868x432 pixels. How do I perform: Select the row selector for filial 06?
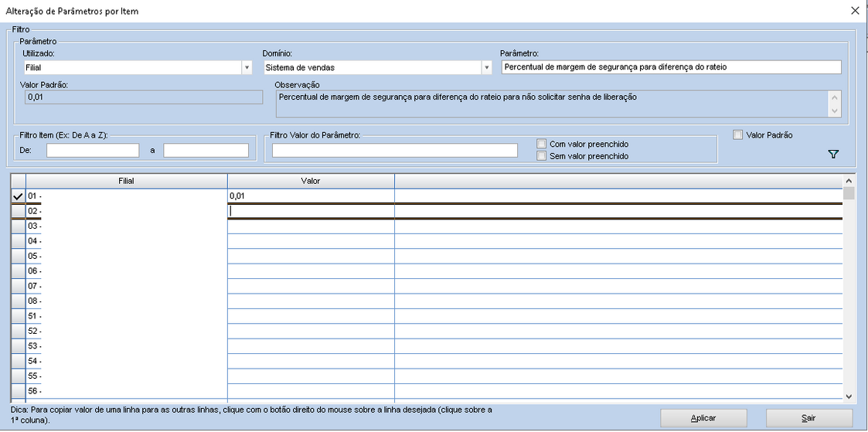[19, 271]
